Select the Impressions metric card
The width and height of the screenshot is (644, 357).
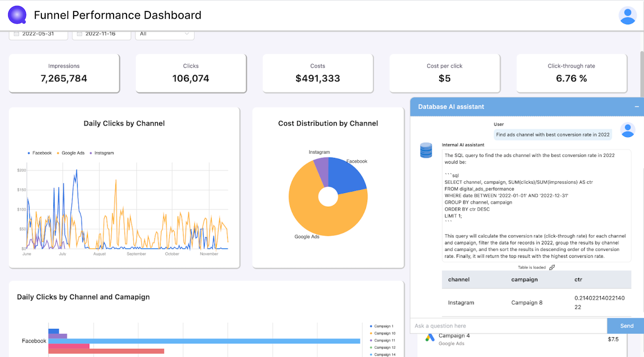click(64, 73)
